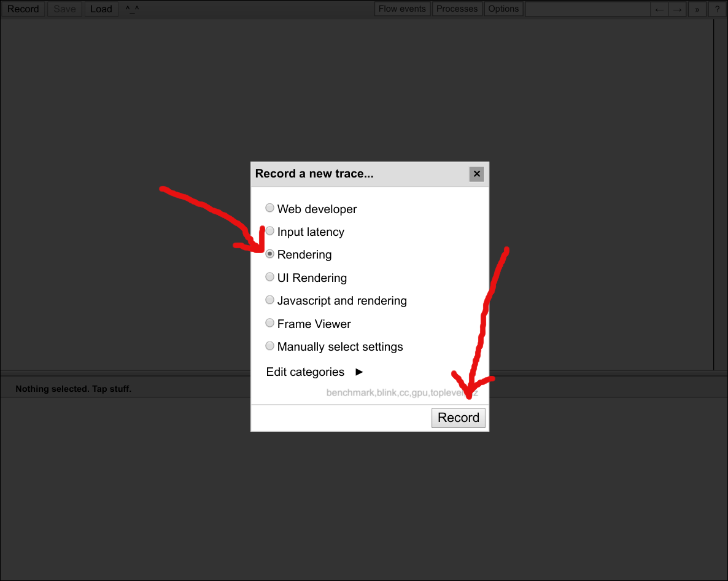Click the disabled Save toolbar button
Image resolution: width=728 pixels, height=581 pixels.
pos(64,9)
